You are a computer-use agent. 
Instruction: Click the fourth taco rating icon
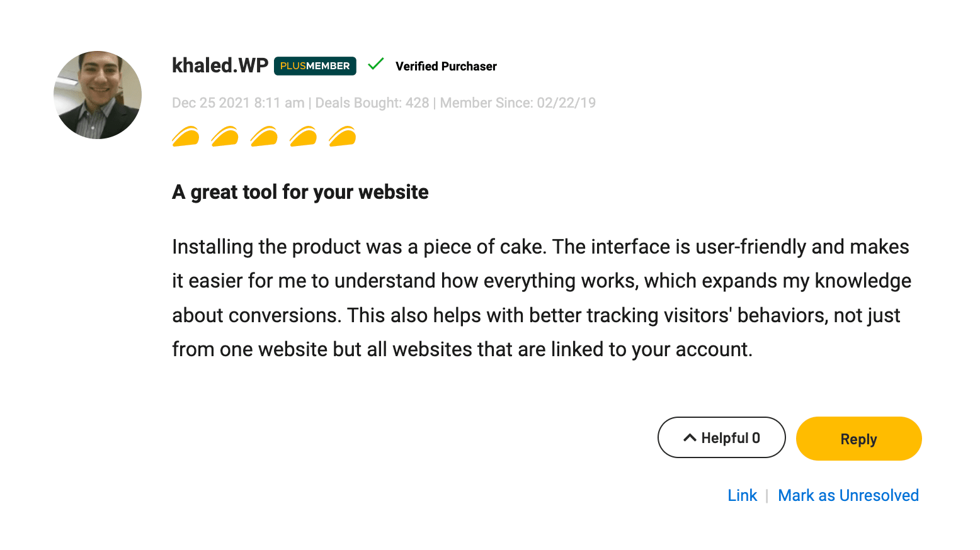[x=304, y=137]
